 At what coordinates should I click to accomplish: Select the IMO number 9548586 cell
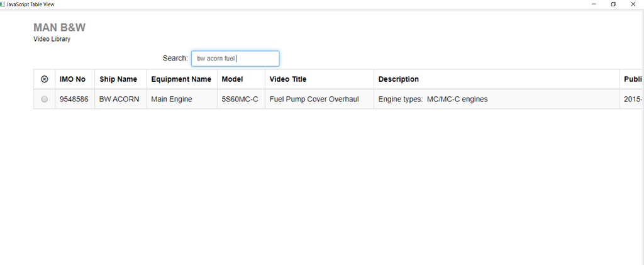(x=74, y=99)
